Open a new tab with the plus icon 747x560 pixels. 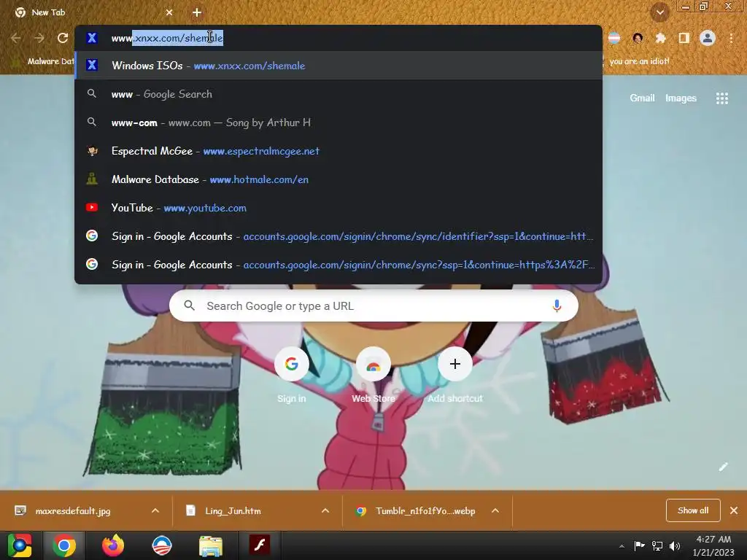(x=197, y=12)
